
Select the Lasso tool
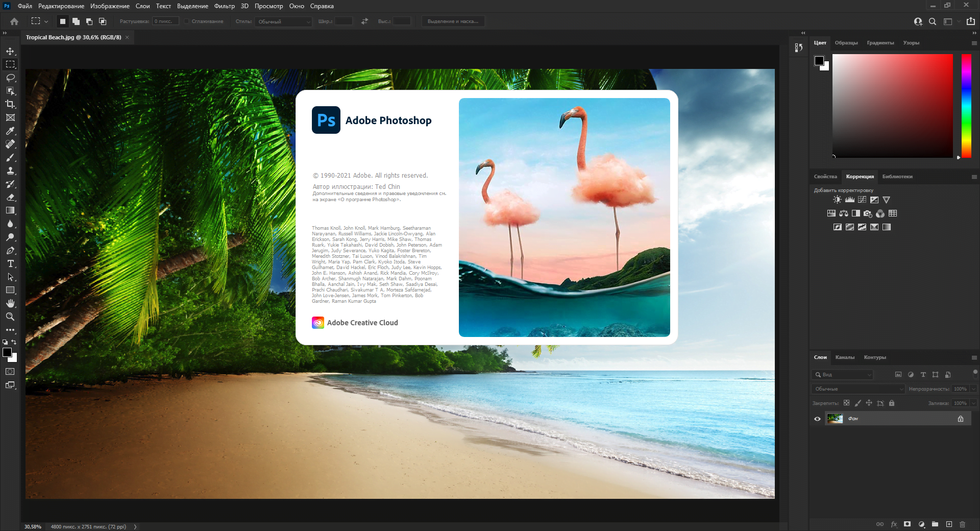tap(10, 78)
